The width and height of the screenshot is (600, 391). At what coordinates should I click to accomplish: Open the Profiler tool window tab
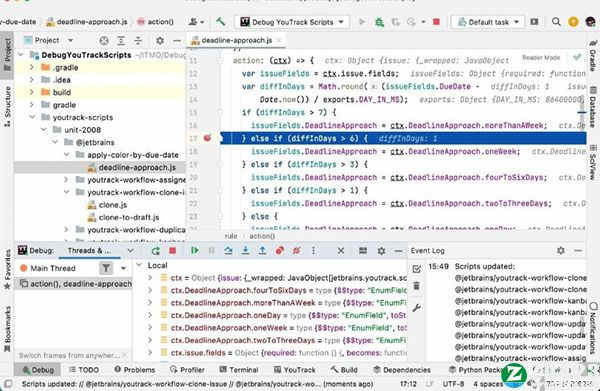pyautogui.click(x=188, y=370)
